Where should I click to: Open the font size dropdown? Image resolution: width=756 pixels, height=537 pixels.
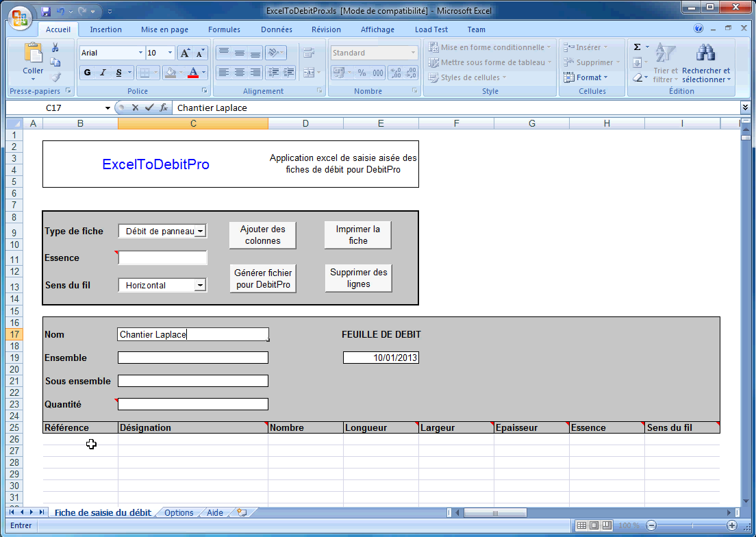170,53
